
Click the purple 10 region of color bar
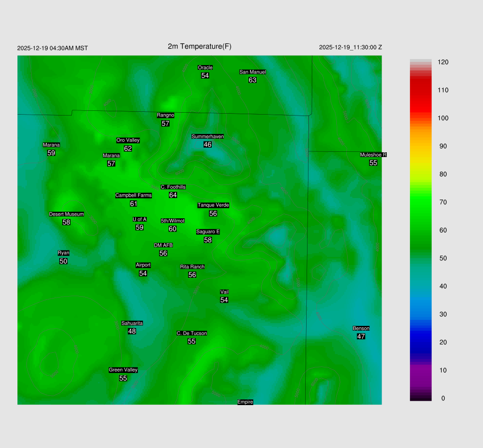coord(420,370)
